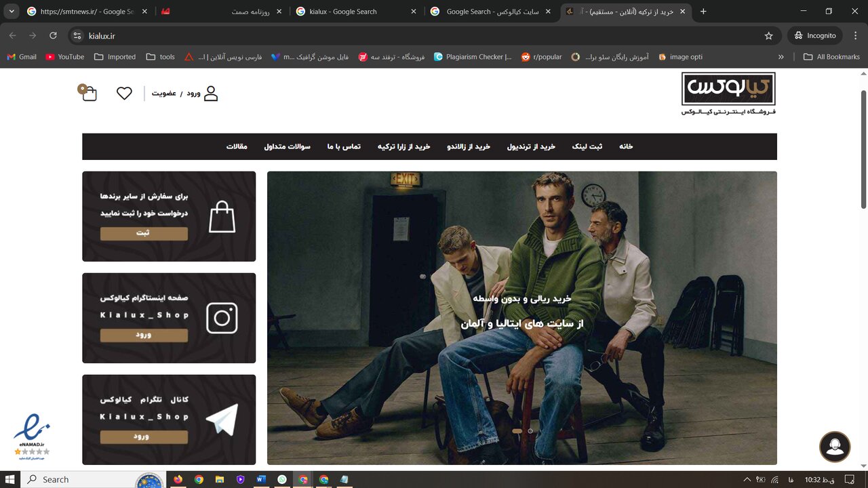Click the user account profile icon

pyautogui.click(x=211, y=94)
